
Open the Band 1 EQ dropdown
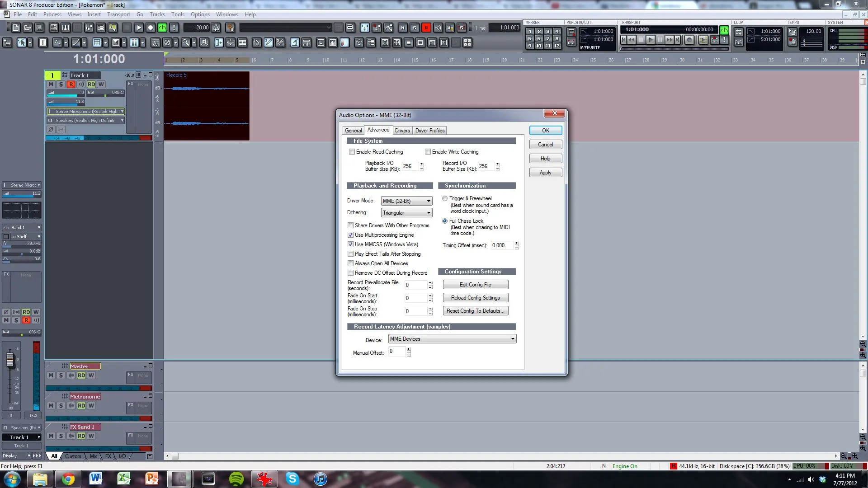tap(22, 228)
